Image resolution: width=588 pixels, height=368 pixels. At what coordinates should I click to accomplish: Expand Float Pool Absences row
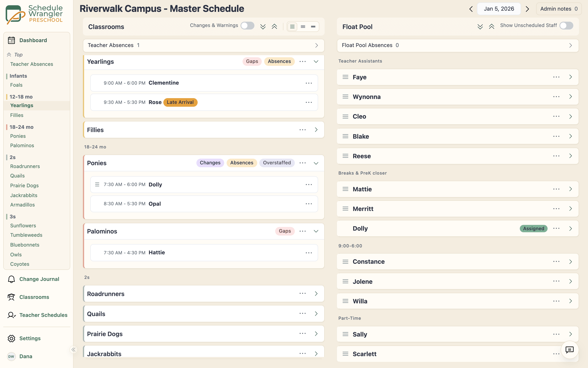coord(458,45)
